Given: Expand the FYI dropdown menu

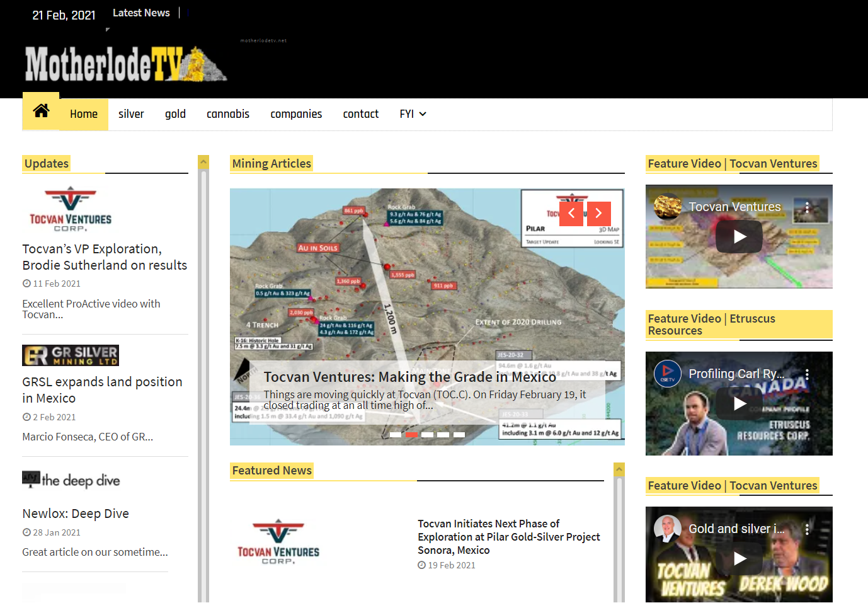Looking at the screenshot, I should point(413,114).
